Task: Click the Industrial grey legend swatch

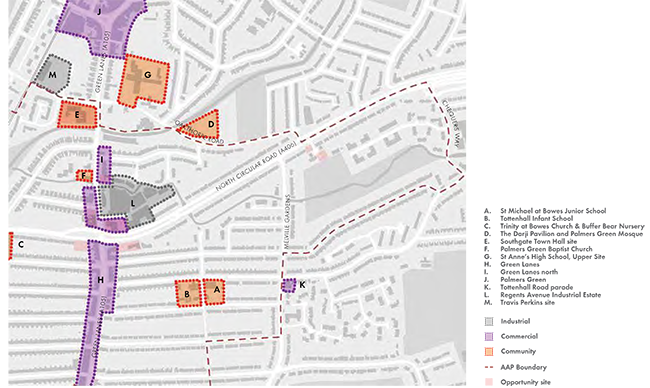Action: point(489,321)
